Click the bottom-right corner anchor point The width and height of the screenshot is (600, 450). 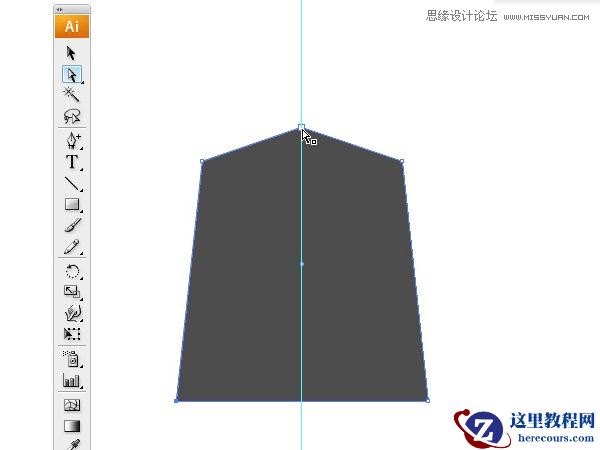click(427, 401)
